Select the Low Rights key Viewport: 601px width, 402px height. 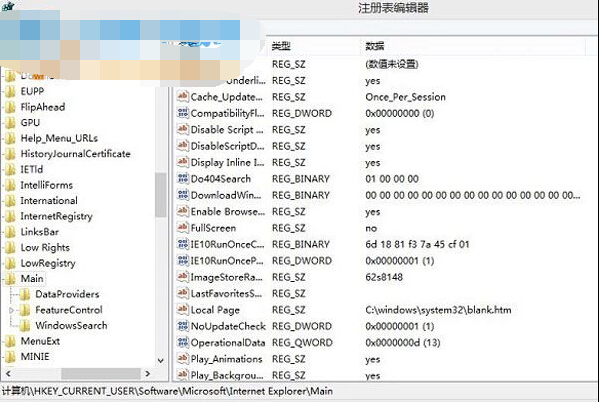click(45, 248)
